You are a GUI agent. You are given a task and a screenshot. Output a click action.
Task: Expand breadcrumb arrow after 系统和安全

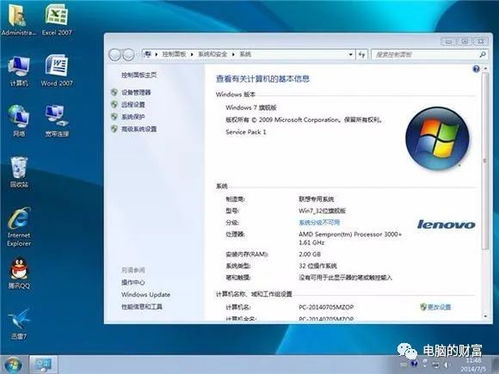pyautogui.click(x=233, y=54)
